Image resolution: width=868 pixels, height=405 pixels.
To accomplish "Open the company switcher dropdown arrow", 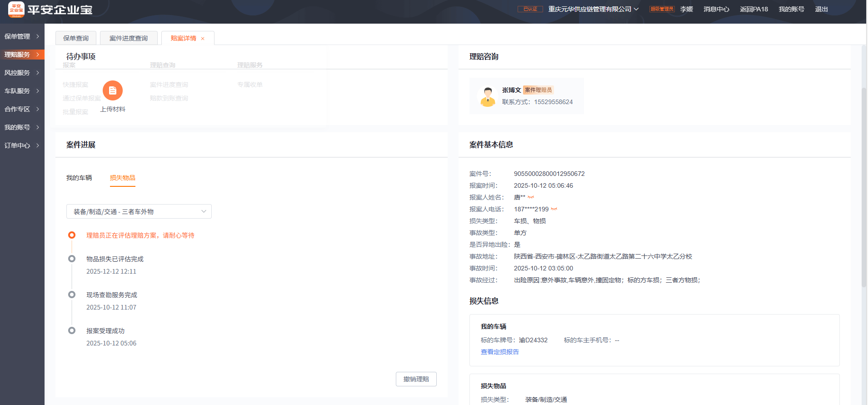I will [x=636, y=9].
